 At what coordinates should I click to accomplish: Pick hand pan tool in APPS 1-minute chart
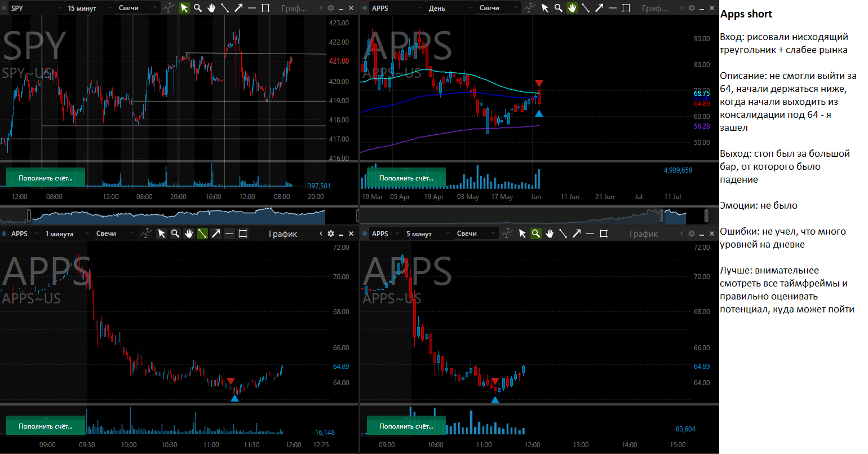point(189,233)
